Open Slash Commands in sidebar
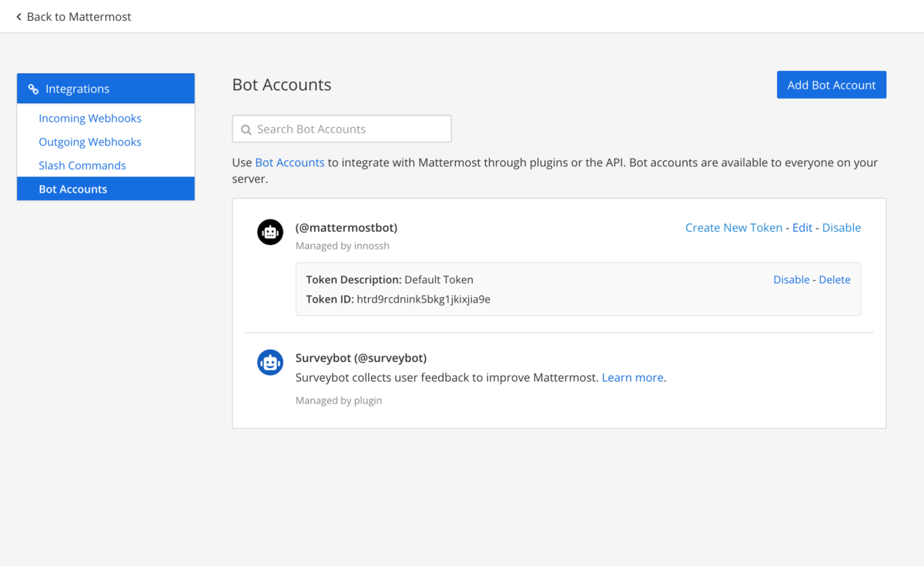The width and height of the screenshot is (924, 566). [82, 166]
